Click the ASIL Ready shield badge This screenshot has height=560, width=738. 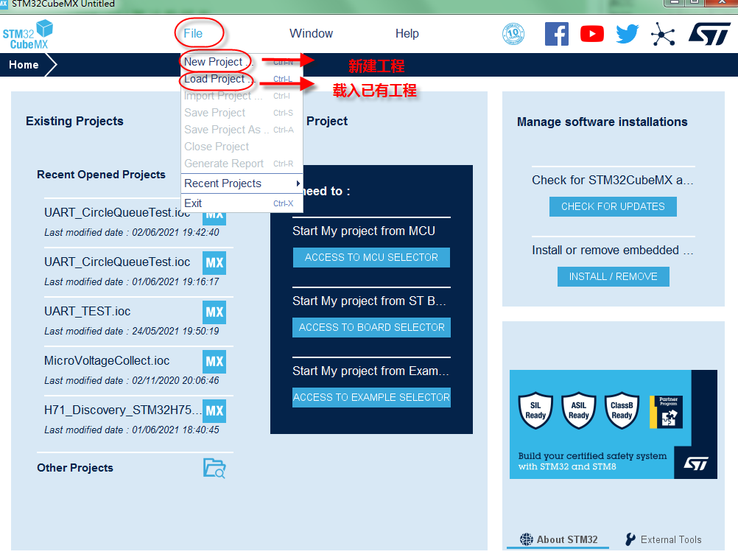click(578, 410)
